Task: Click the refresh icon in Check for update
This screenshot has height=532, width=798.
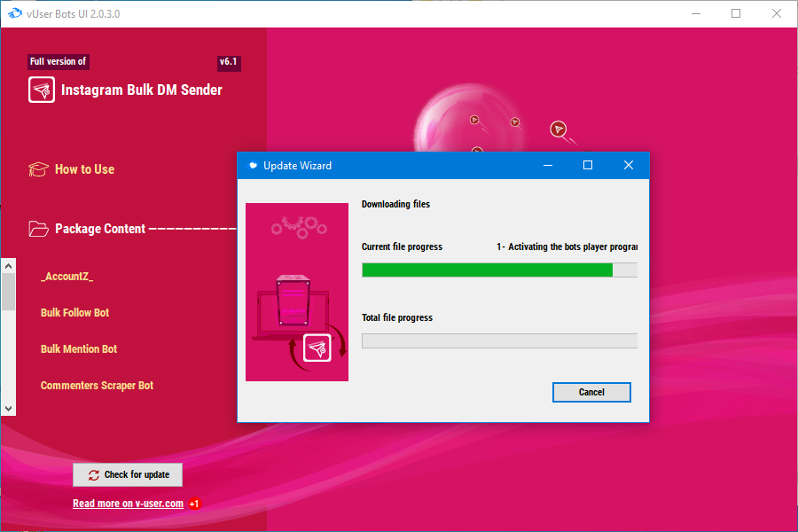Action: point(94,475)
